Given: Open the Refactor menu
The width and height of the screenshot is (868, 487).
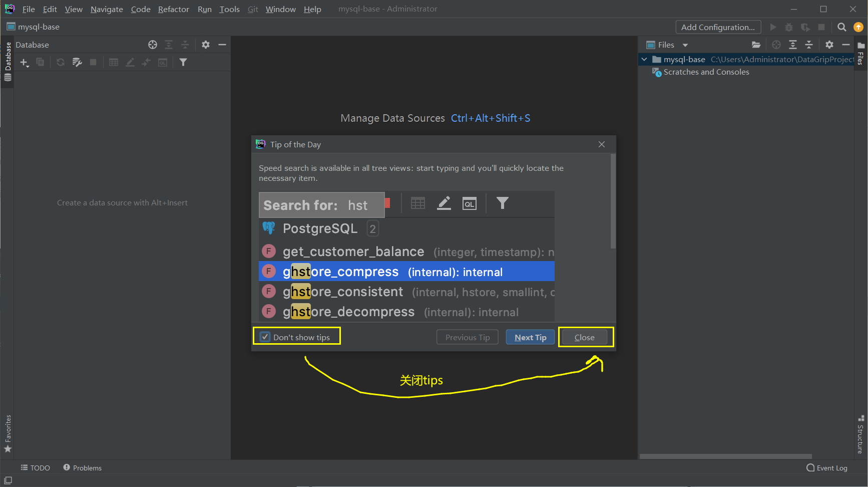Looking at the screenshot, I should pos(174,9).
